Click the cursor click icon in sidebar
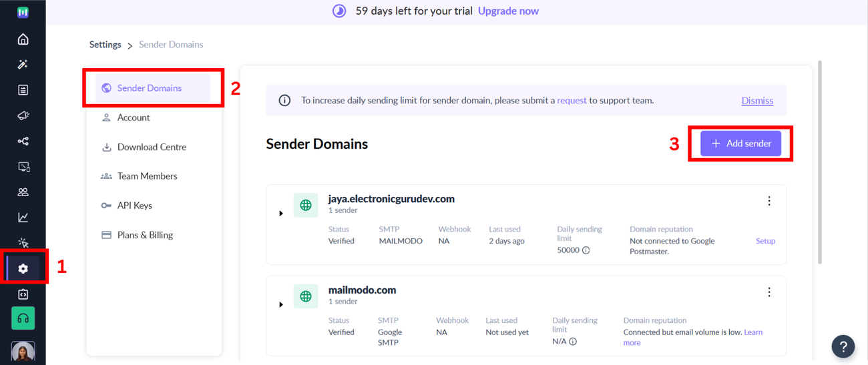868x365 pixels. (x=23, y=243)
